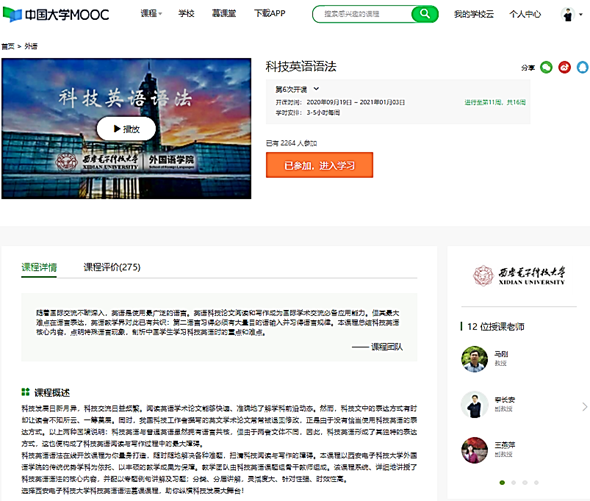590x501 pixels.
Task: Share the course via WeChat icon
Action: [546, 67]
